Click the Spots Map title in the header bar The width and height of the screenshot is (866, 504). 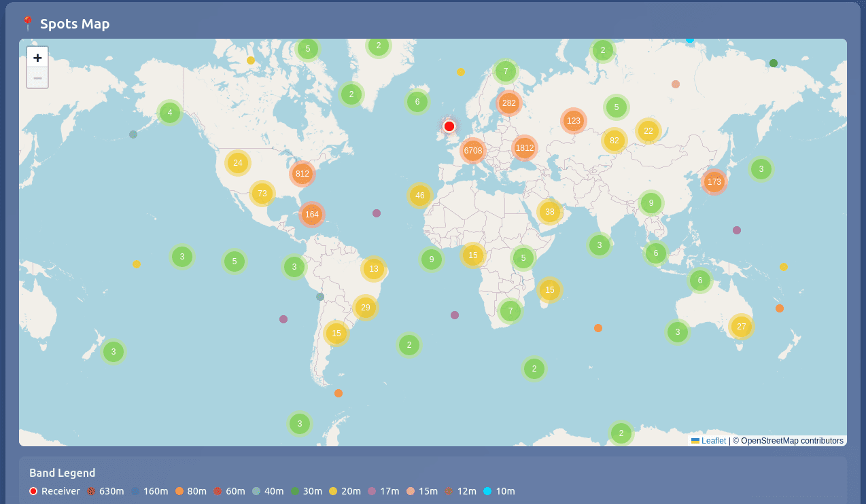(x=75, y=23)
